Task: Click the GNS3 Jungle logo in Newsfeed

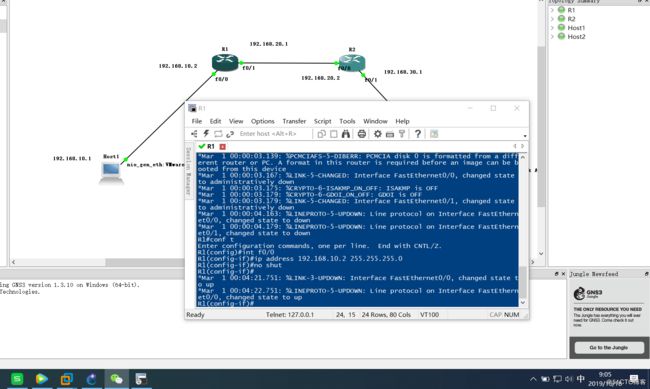Action: 588,294
